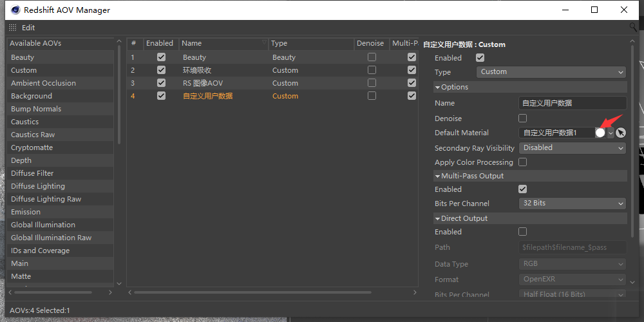644x322 pixels.
Task: Toggle Enabled checkbox for RS 图像AOV row
Action: click(x=161, y=83)
